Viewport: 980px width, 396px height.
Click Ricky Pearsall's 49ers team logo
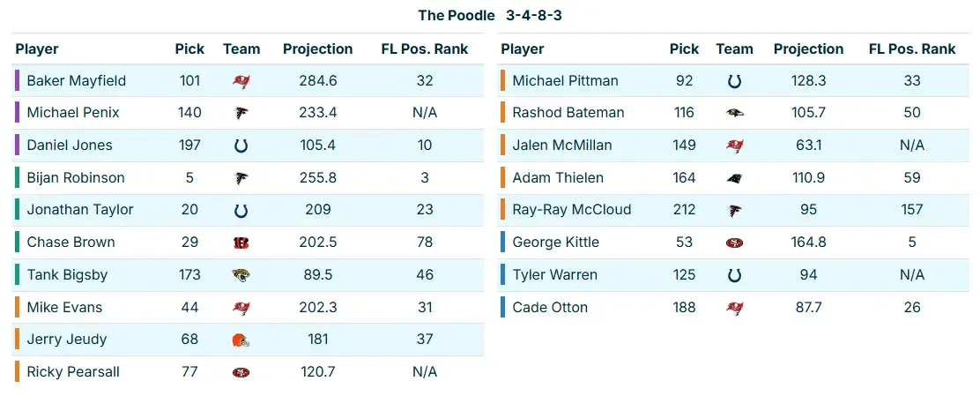tap(241, 372)
